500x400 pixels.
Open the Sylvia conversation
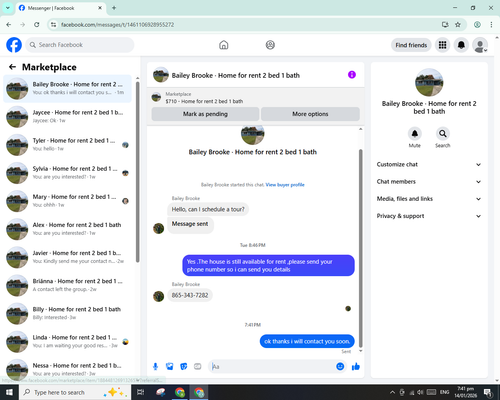(68, 173)
